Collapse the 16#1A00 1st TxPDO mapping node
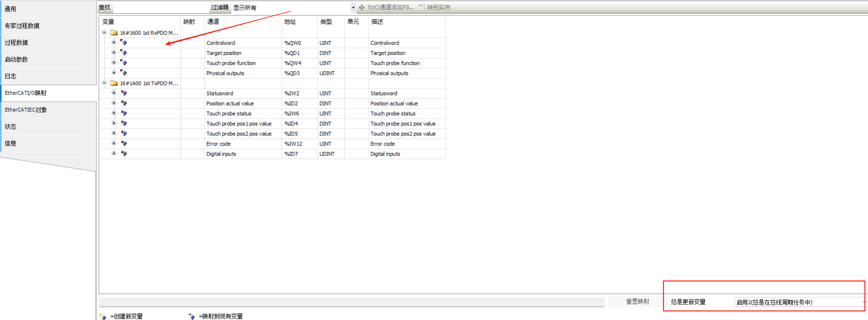This screenshot has height=320, width=868. (104, 83)
